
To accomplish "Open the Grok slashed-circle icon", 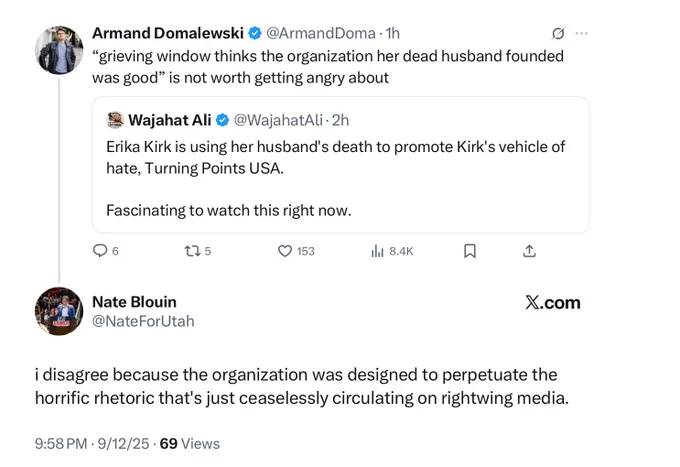I will 558,33.
